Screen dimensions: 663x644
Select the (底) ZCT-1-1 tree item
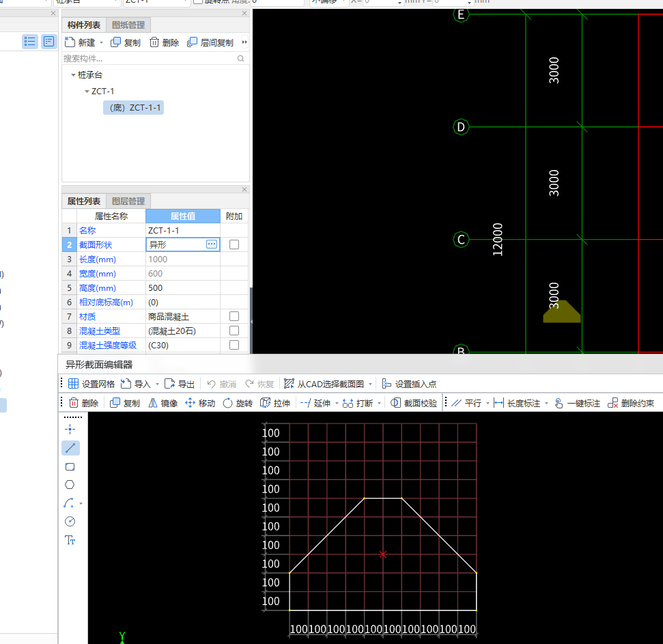[134, 108]
